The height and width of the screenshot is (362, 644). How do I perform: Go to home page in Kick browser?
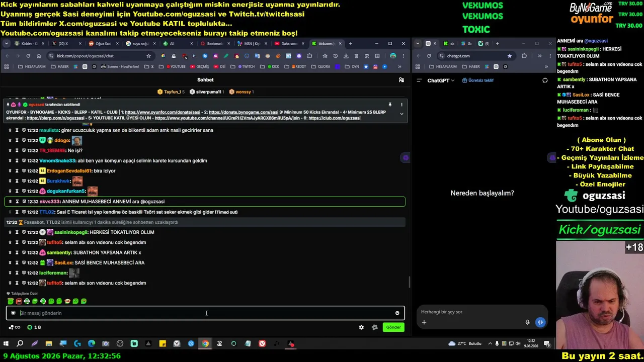click(x=39, y=56)
